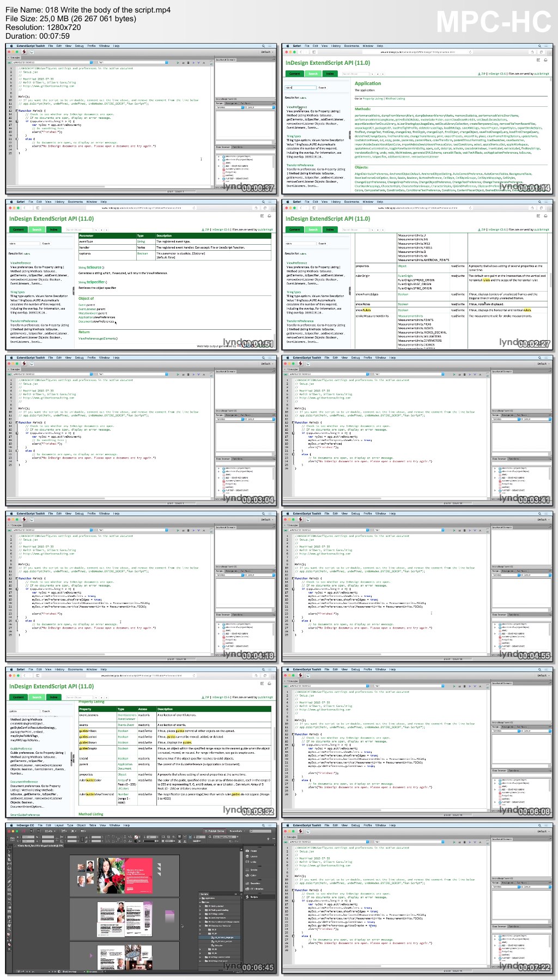Image resolution: width=558 pixels, height=980 pixels.
Task: Switch to the Index tab in the 00:01:14 frame
Action: click(x=330, y=74)
